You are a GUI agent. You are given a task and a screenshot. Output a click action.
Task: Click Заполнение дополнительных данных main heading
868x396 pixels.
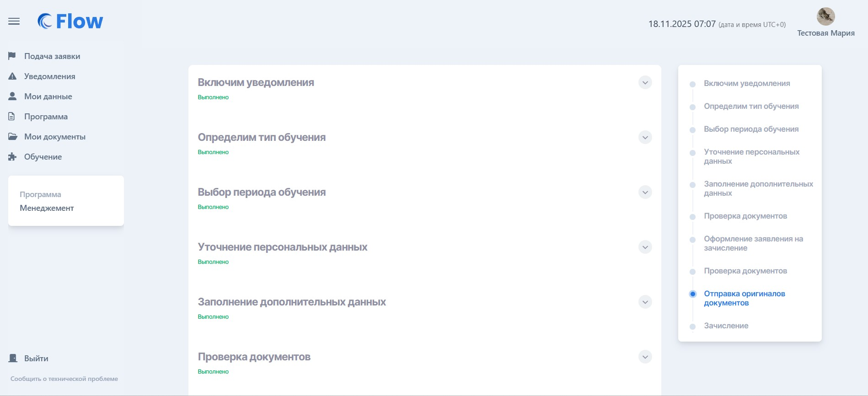coord(292,302)
